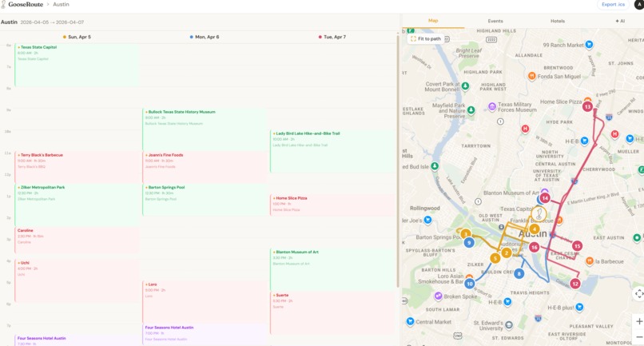The image size is (644, 346).
Task: Open the Bullock Texas State History Museum event
Action: (x=205, y=129)
